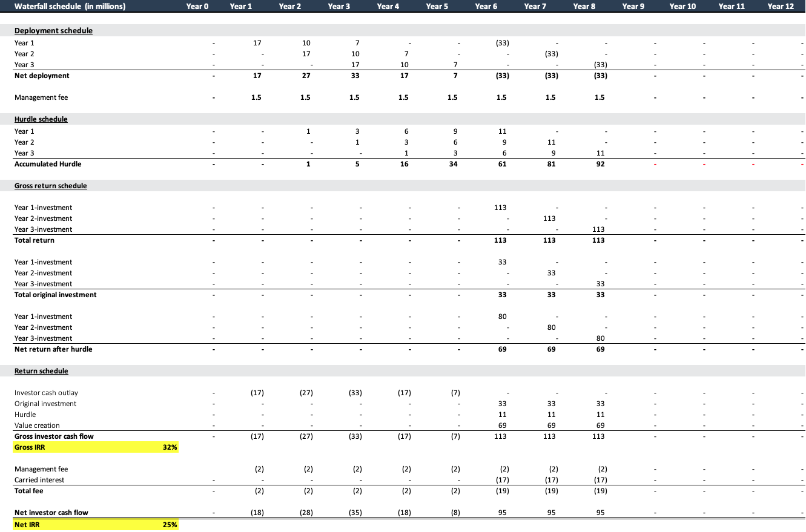
Task: Click Accumulated Hurdle value 34 in Year 5
Action: click(453, 164)
